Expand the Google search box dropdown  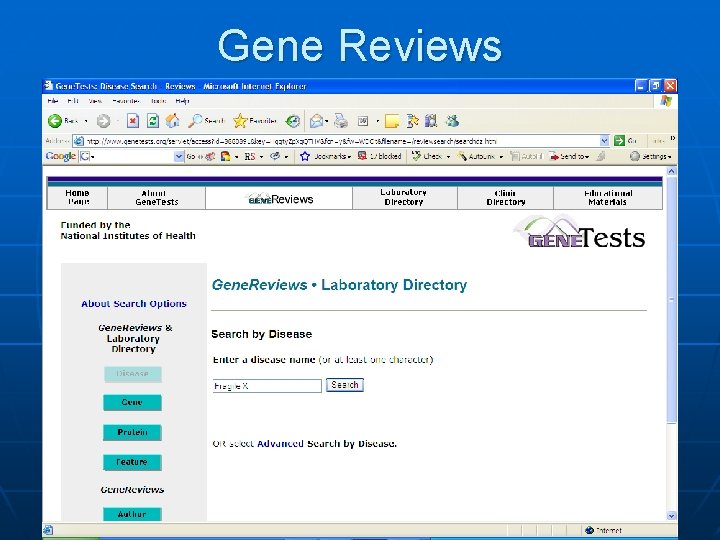(x=179, y=157)
